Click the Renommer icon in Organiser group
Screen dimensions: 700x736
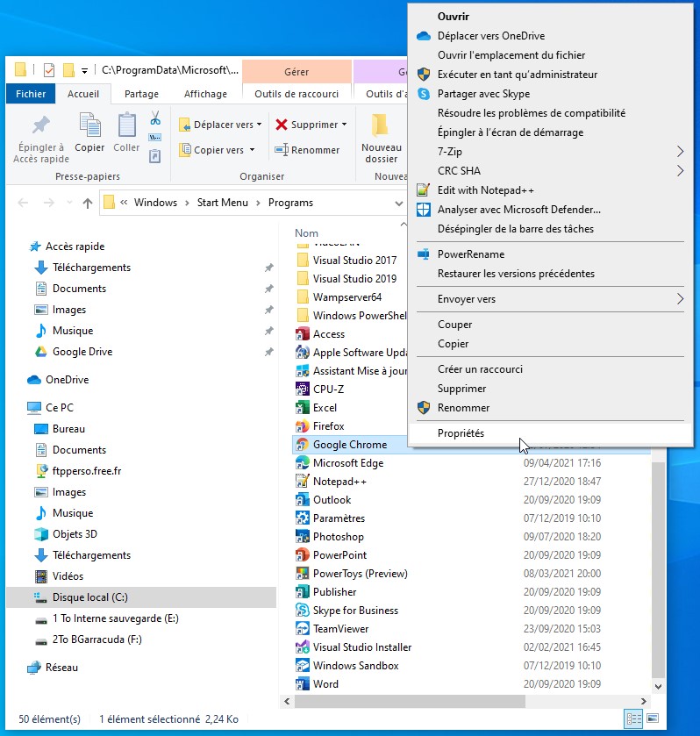coord(282,150)
